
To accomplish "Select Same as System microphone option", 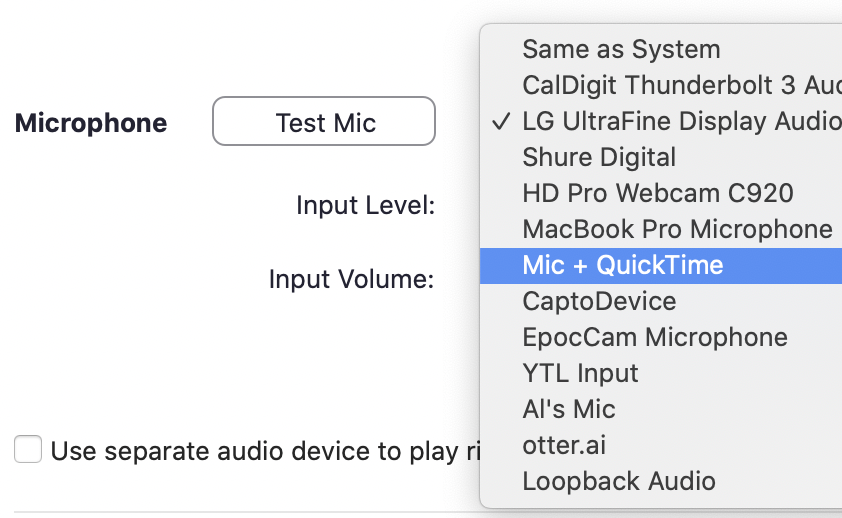I will click(620, 49).
